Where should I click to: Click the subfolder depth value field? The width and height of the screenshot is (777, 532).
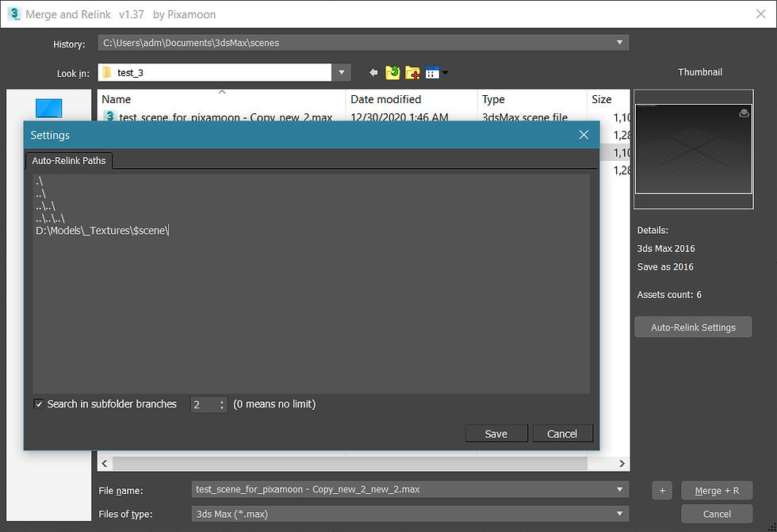[205, 404]
